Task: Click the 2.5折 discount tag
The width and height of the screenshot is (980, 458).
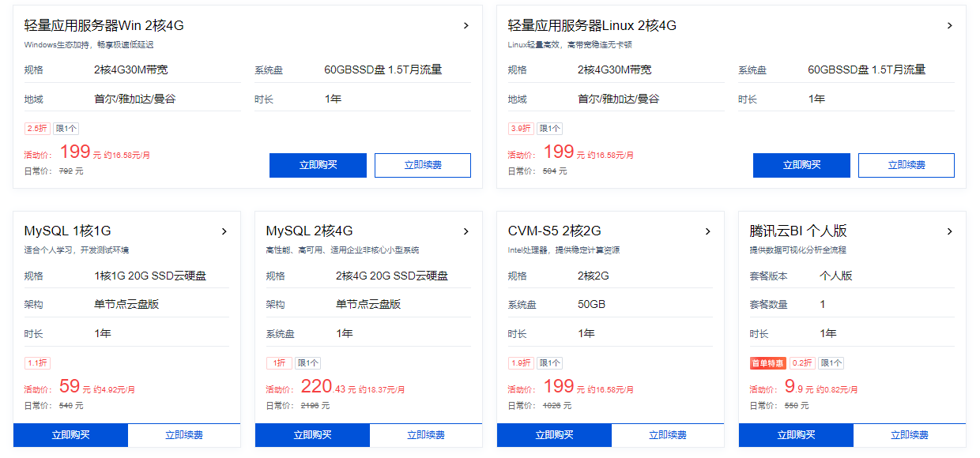Action: click(x=37, y=129)
